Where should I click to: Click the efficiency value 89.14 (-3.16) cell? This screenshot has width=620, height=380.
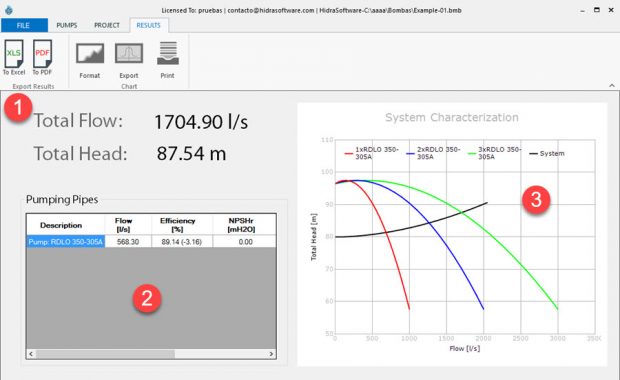click(182, 242)
